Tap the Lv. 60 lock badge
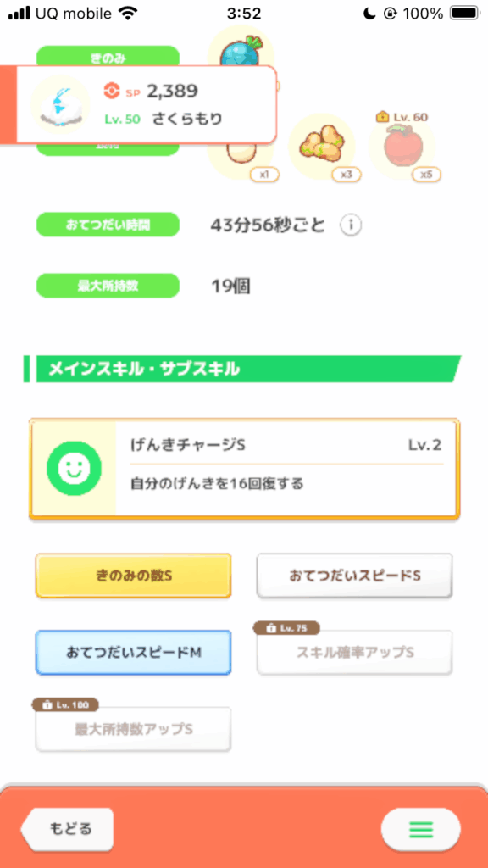This screenshot has height=868, width=488. (402, 117)
